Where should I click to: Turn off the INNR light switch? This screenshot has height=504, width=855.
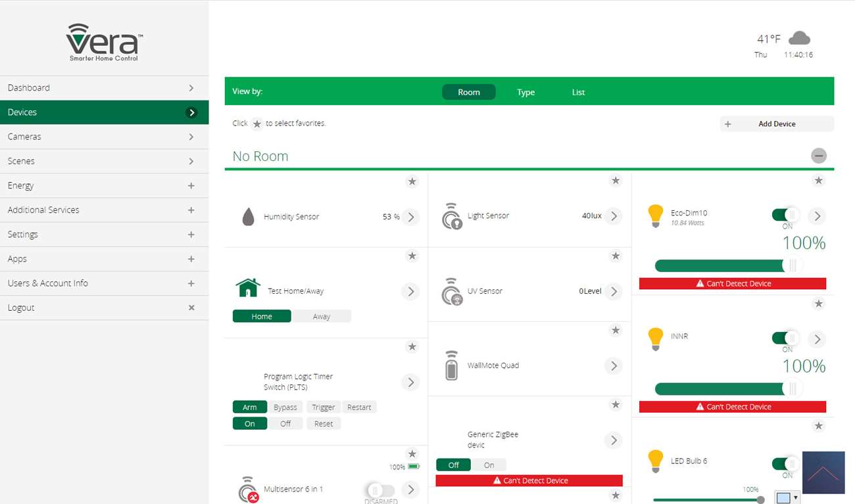point(785,338)
